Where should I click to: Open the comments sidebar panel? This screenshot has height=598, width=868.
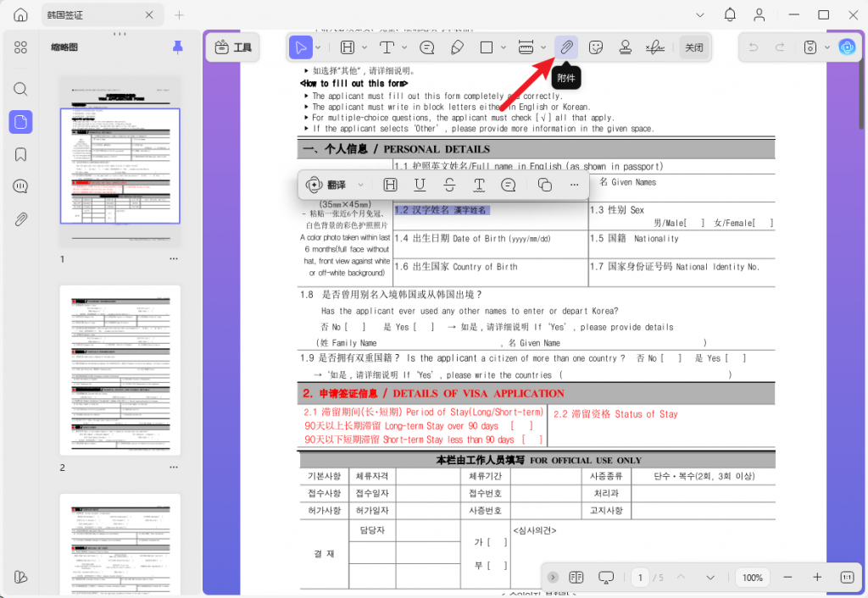[20, 186]
